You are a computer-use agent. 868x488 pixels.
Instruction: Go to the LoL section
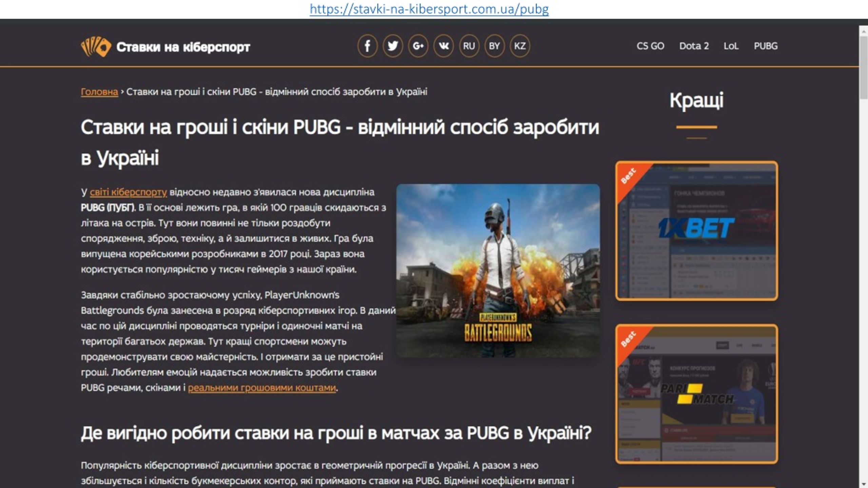[x=731, y=46]
